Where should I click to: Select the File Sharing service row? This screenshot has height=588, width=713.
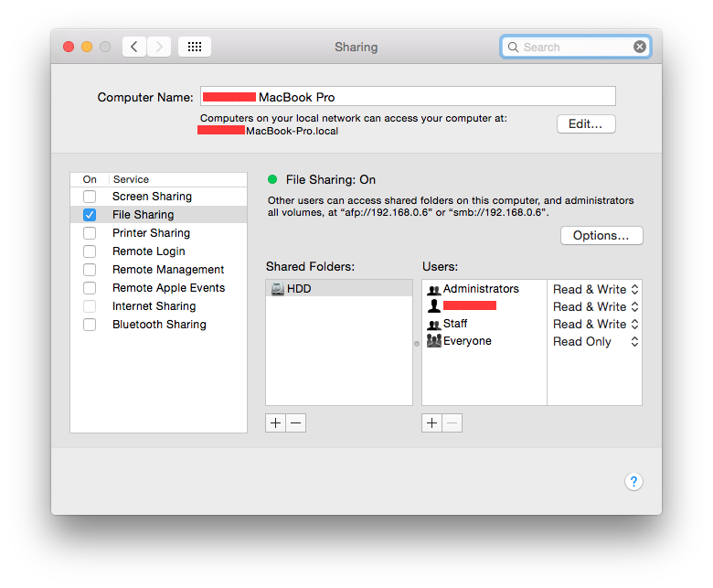[159, 215]
